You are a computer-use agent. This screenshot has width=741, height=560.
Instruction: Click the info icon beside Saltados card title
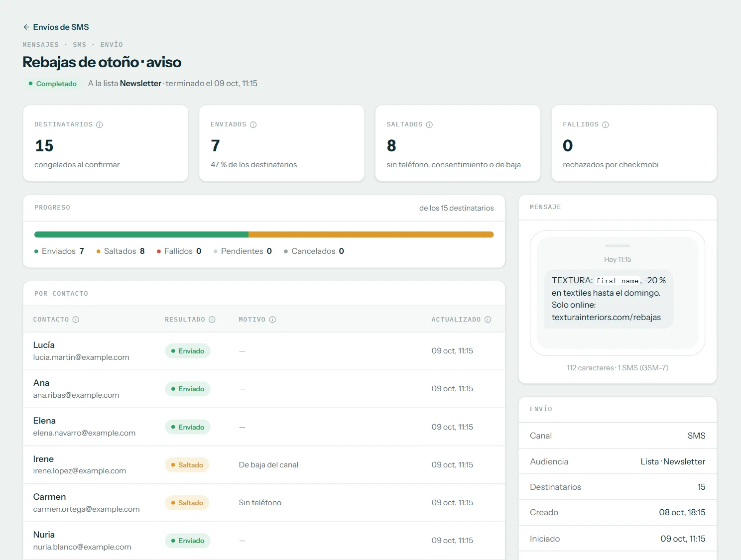coord(429,124)
